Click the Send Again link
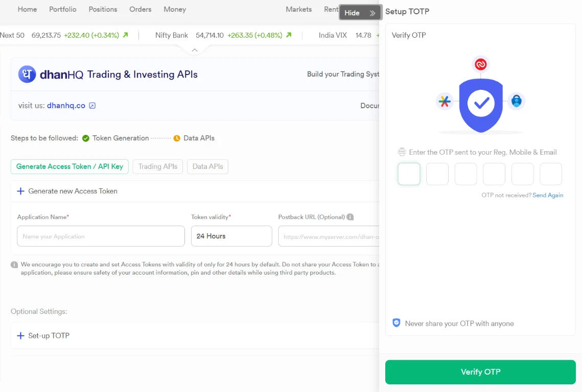This screenshot has height=392, width=582. [548, 195]
